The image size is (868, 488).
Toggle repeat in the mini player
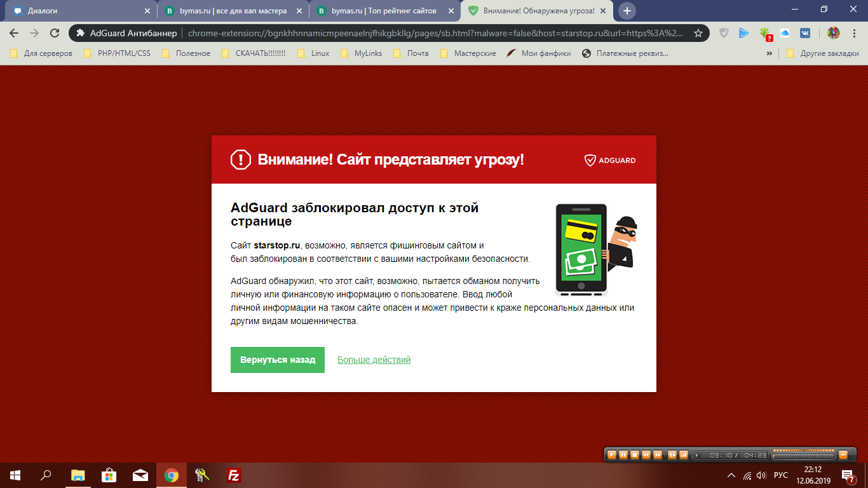[x=672, y=454]
